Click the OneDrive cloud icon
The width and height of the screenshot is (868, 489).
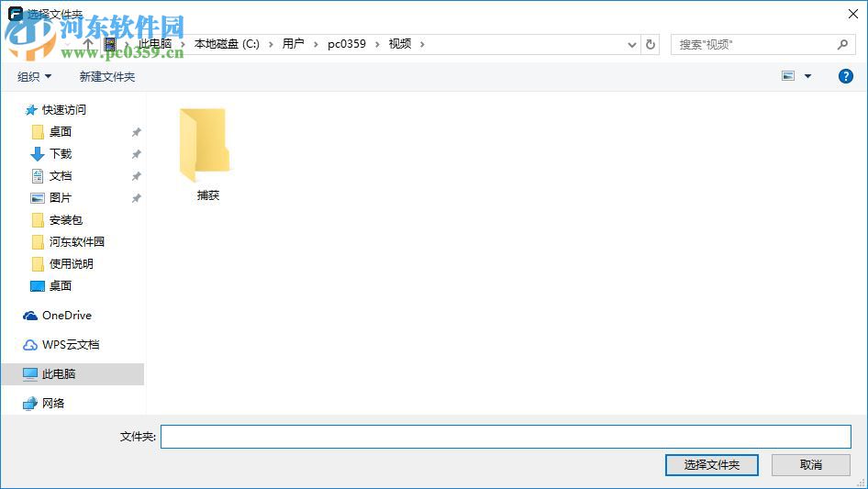coord(30,316)
